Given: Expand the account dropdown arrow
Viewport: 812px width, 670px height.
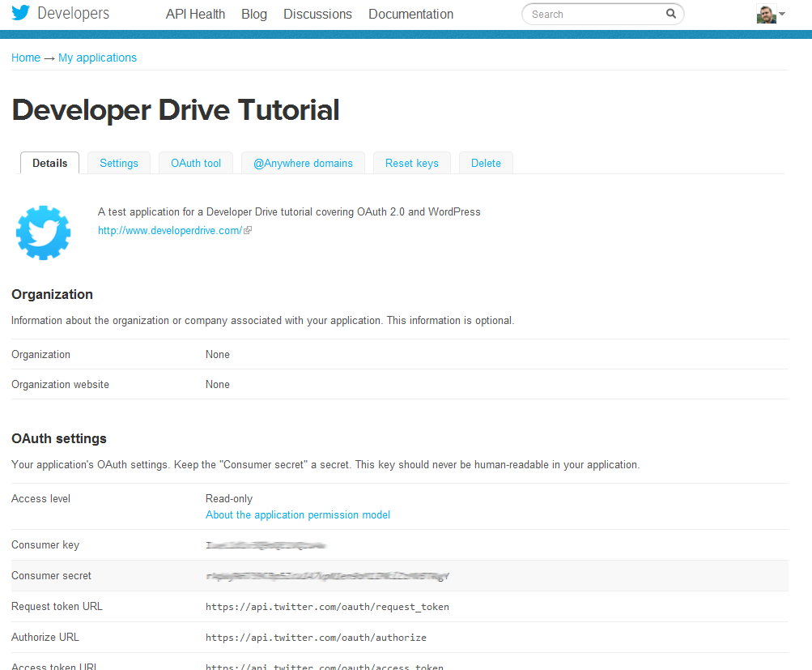Looking at the screenshot, I should pos(782,14).
